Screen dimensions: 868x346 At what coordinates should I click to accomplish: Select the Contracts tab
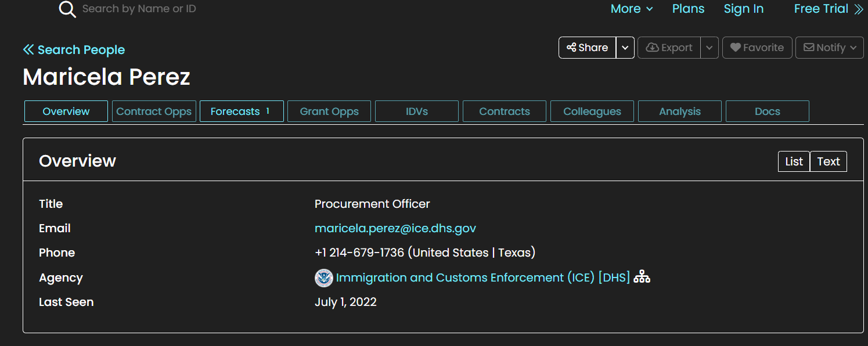505,111
